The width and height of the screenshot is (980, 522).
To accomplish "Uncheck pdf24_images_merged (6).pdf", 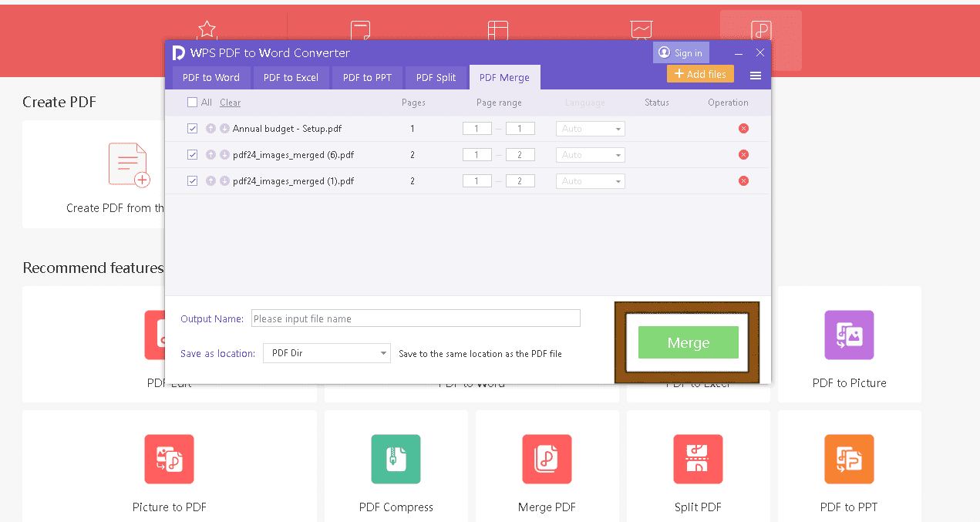I will (x=192, y=155).
